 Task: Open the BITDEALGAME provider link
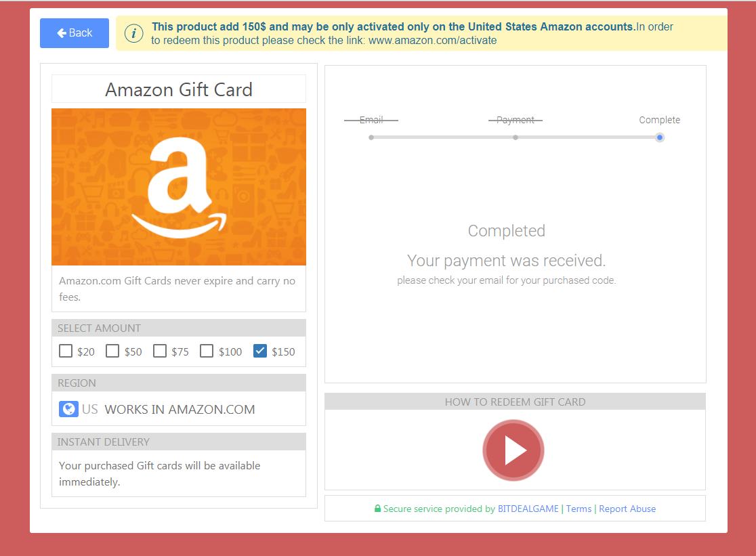pos(528,509)
